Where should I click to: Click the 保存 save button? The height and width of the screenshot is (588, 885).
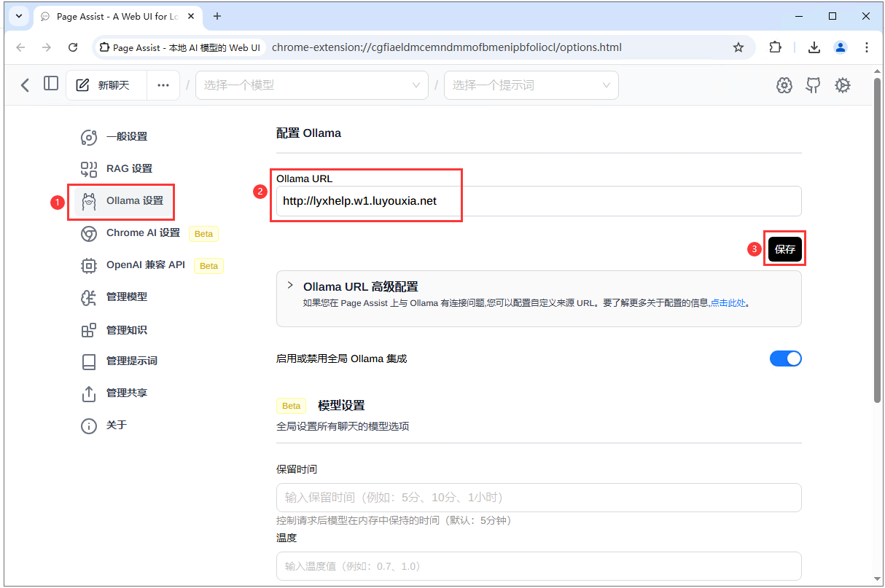785,249
